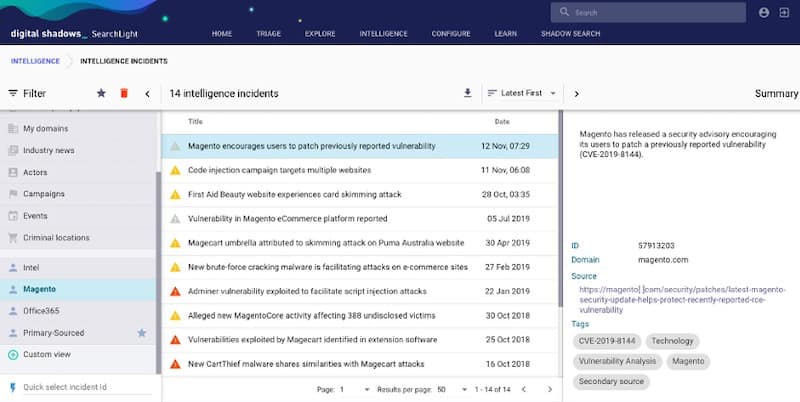Click the CVE-2019-8144 tag

click(607, 341)
